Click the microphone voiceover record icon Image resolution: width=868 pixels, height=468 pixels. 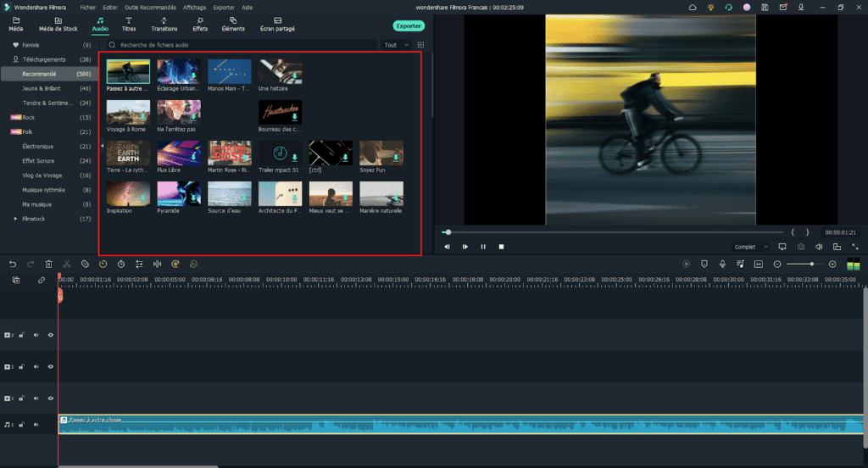722,265
